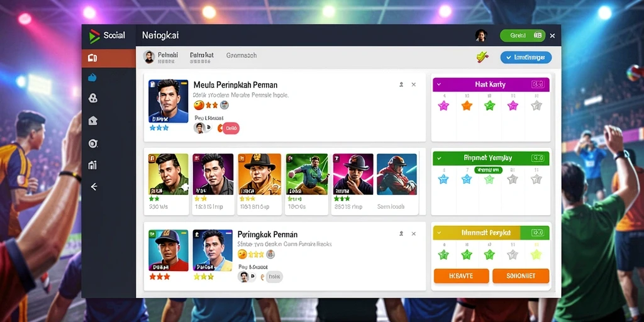Collapse the green Rnpmat Yemjay panel chevron

(439, 158)
